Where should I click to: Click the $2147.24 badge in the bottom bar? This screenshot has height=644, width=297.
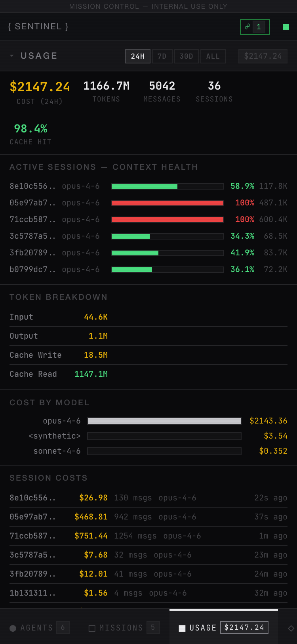click(244, 627)
